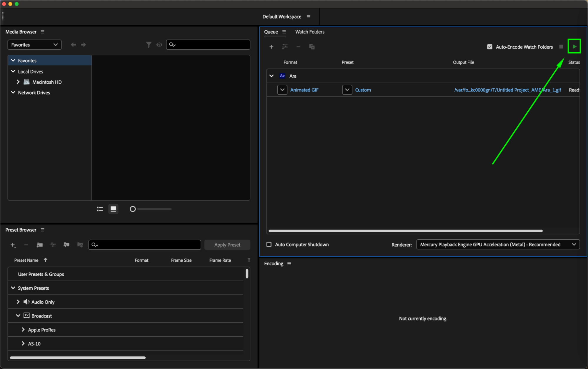
Task: Open the Ara_1.gif output file path link
Action: click(507, 90)
